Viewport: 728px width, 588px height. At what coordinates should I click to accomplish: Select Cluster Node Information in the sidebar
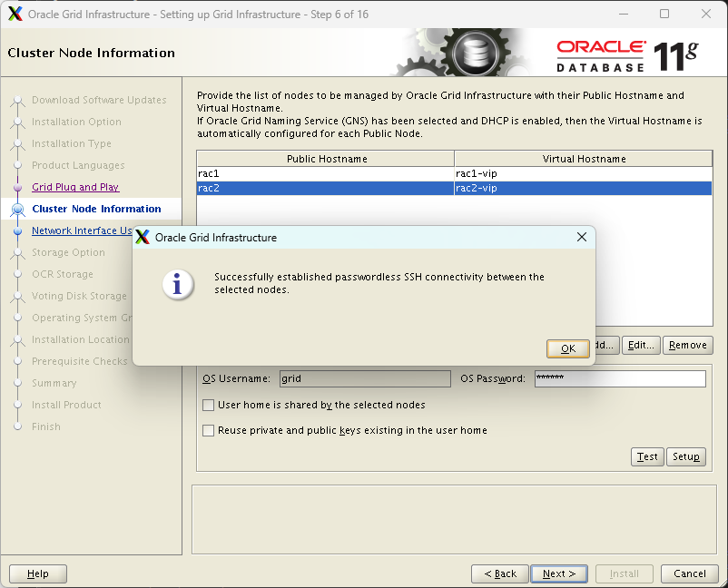pos(96,209)
